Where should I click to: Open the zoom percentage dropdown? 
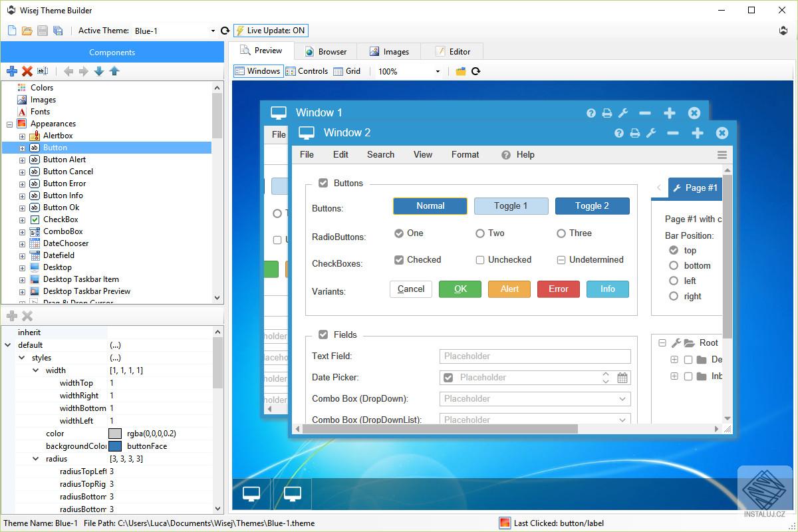(438, 71)
